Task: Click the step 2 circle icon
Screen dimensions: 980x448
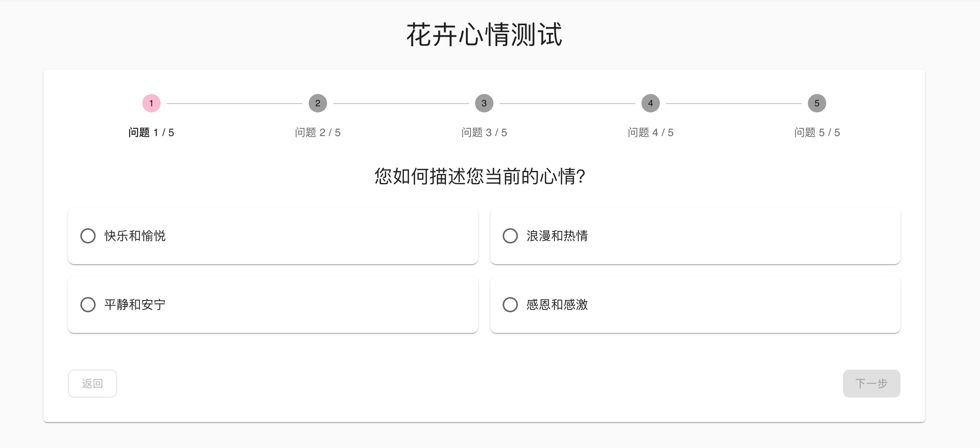Action: pyautogui.click(x=318, y=103)
